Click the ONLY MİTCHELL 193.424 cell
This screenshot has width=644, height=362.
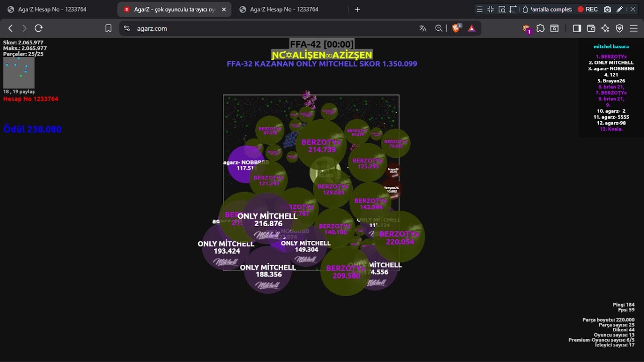click(x=226, y=247)
